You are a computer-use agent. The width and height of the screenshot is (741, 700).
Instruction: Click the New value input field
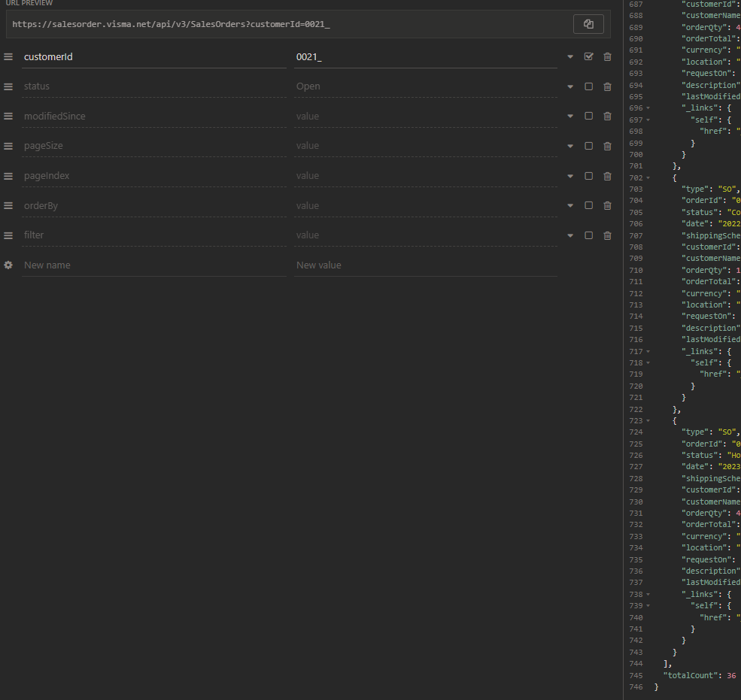pyautogui.click(x=426, y=265)
